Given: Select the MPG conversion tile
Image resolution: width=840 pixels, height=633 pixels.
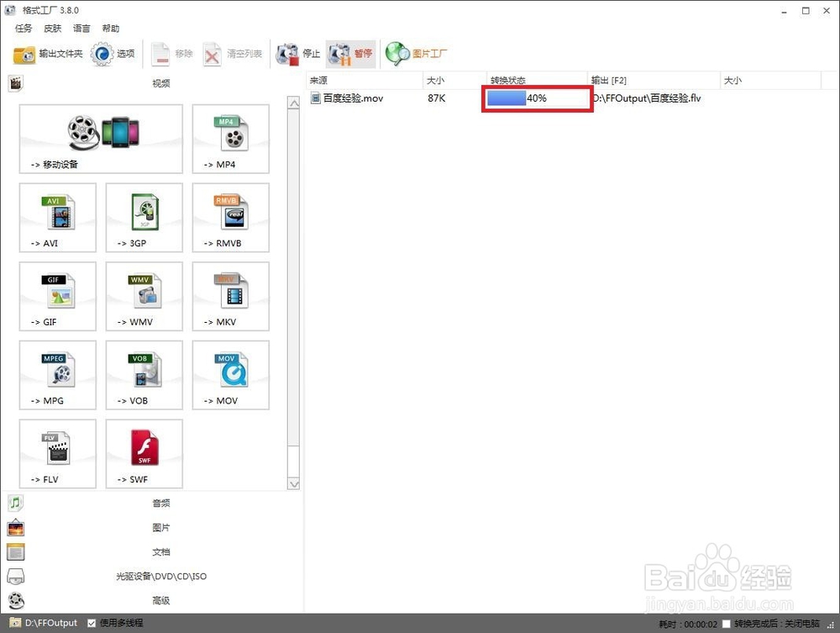Looking at the screenshot, I should [58, 375].
